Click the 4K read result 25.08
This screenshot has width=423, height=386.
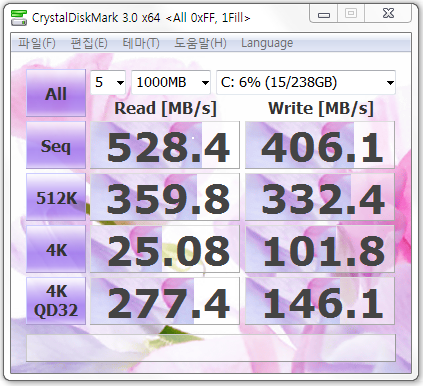(x=165, y=249)
